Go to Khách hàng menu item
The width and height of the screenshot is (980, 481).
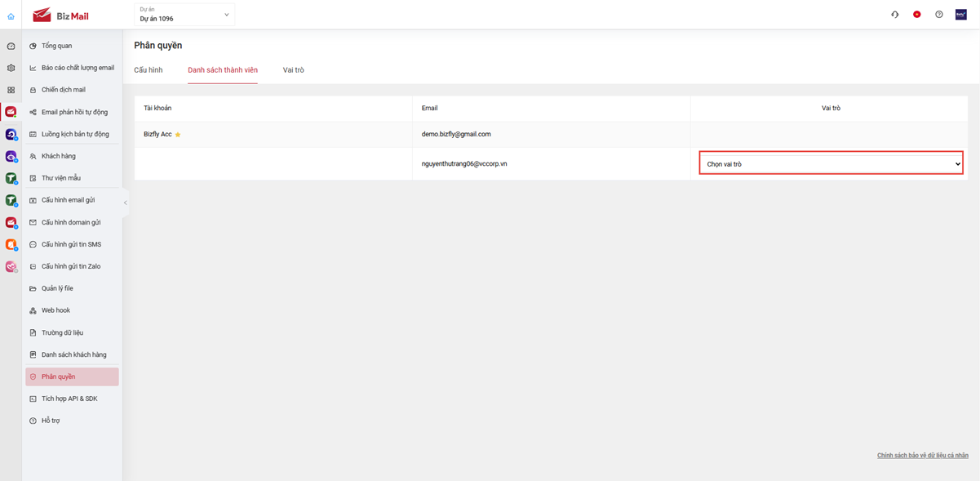(x=59, y=156)
